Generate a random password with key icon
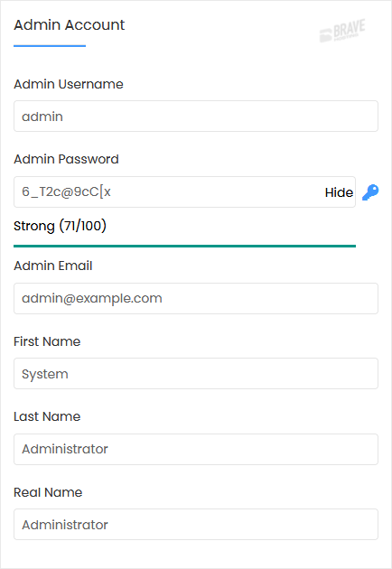392x569 pixels. coord(370,192)
